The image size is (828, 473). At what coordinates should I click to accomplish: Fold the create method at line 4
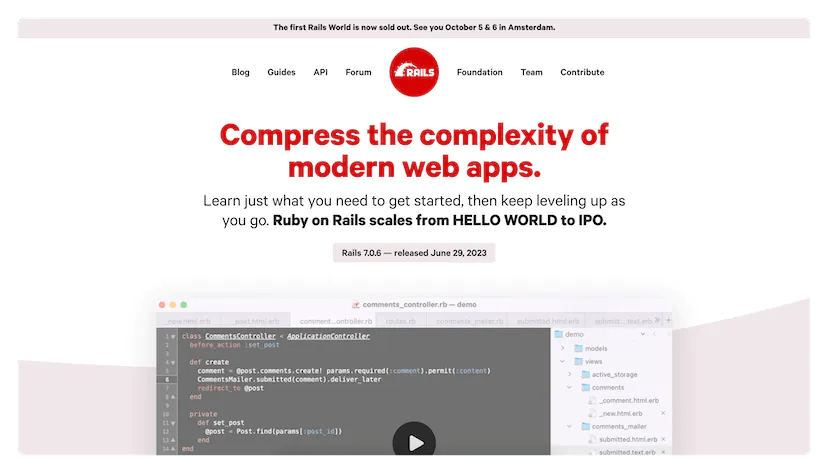(x=173, y=362)
